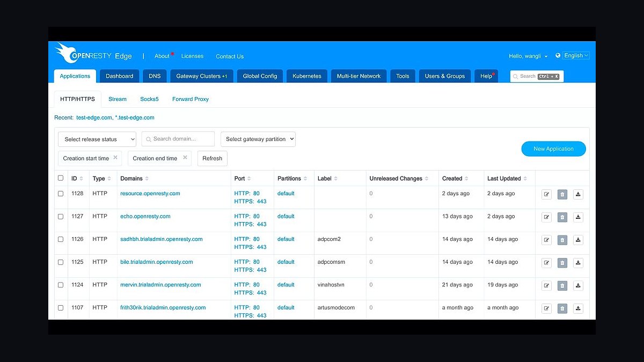Delete the resource.openresty.com application
Screen dimensions: 644x362
pyautogui.click(x=562, y=194)
